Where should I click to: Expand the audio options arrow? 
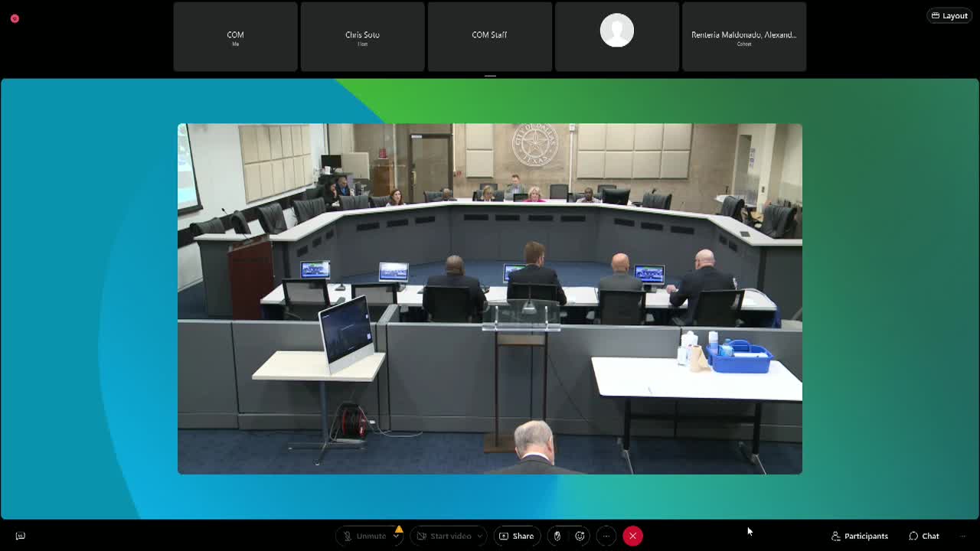tap(396, 536)
